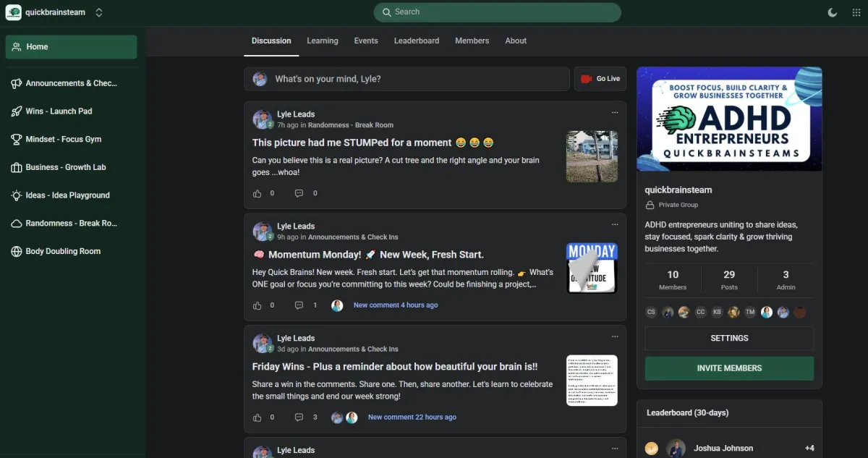Open group SETTINGS
Viewport: 868px width, 458px height.
[x=729, y=339]
